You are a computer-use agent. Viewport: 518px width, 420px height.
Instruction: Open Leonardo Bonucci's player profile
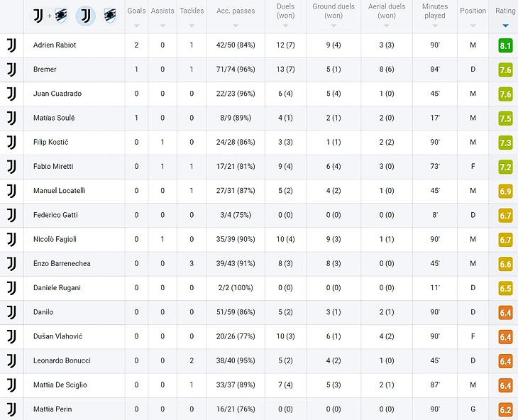(x=62, y=360)
